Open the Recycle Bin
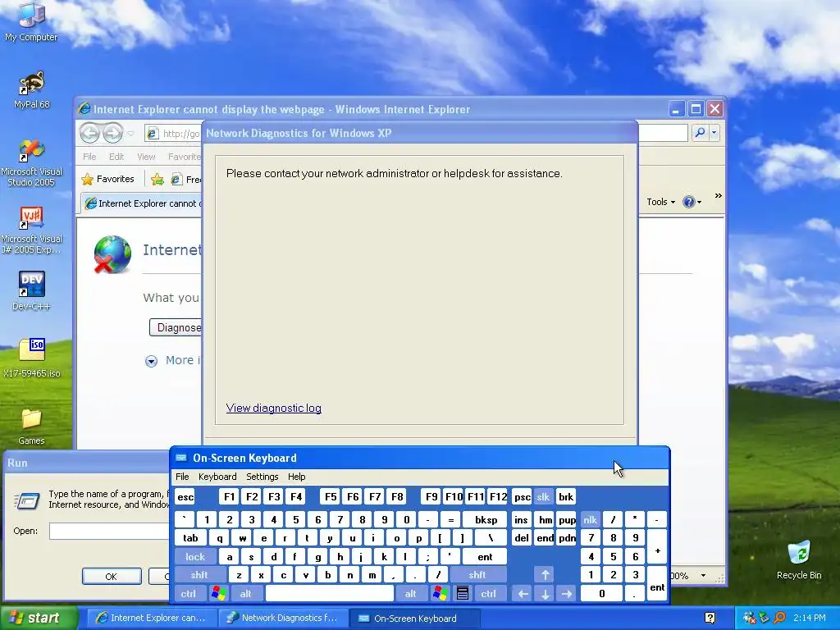840x630 pixels. coord(799,559)
